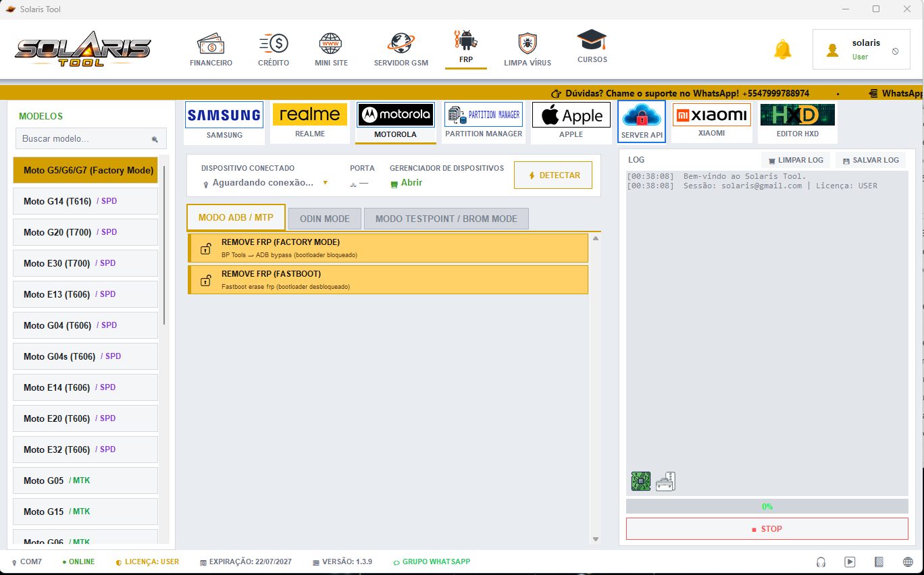Select the Motorola brand tile
Screen dimensions: 924x575
pos(395,121)
